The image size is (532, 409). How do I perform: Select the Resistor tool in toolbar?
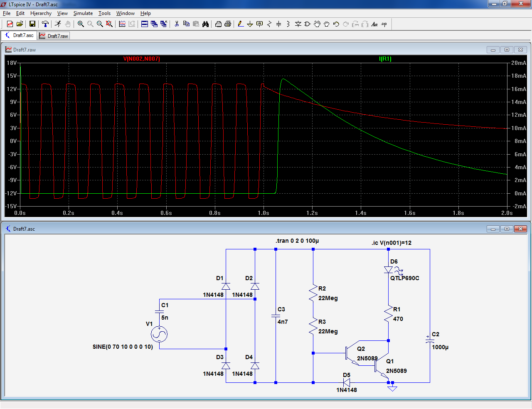269,24
